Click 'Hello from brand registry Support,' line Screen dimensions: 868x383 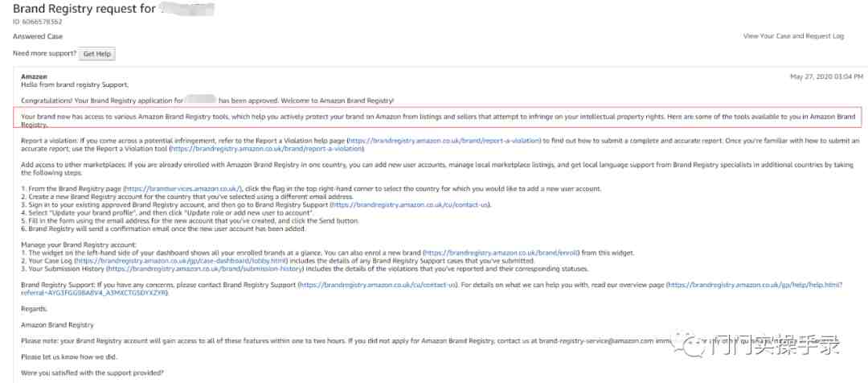click(x=74, y=84)
